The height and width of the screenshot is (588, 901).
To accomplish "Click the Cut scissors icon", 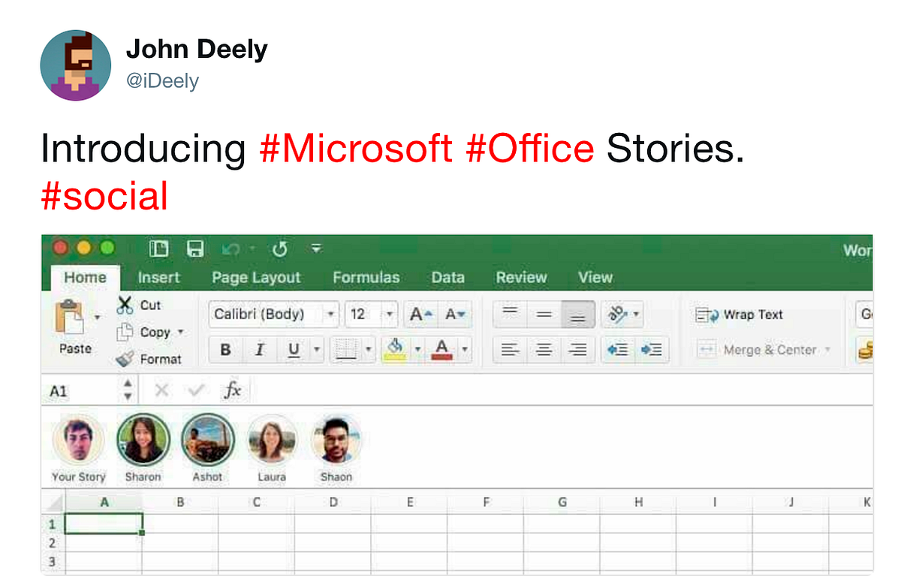I will coord(125,305).
